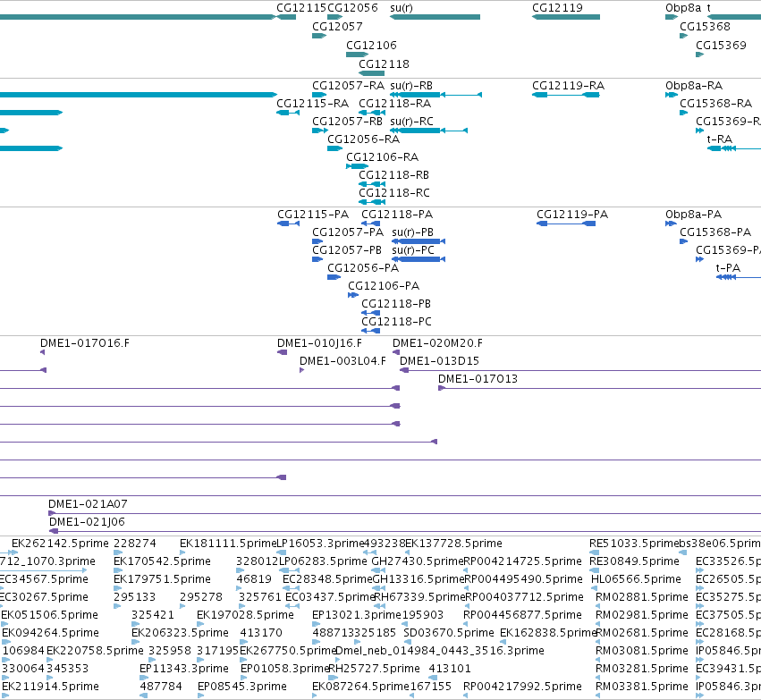Click the CG12057 gene label
This screenshot has height=700, width=761.
[x=337, y=26]
